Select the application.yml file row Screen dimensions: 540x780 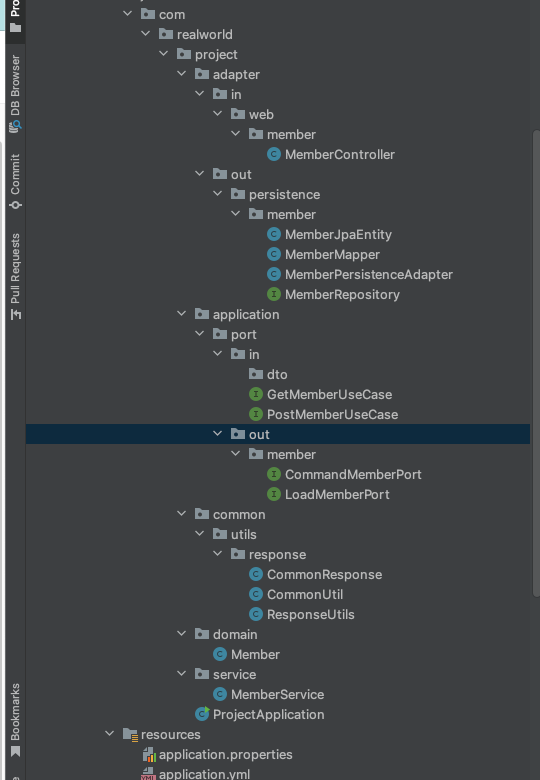coord(278,774)
